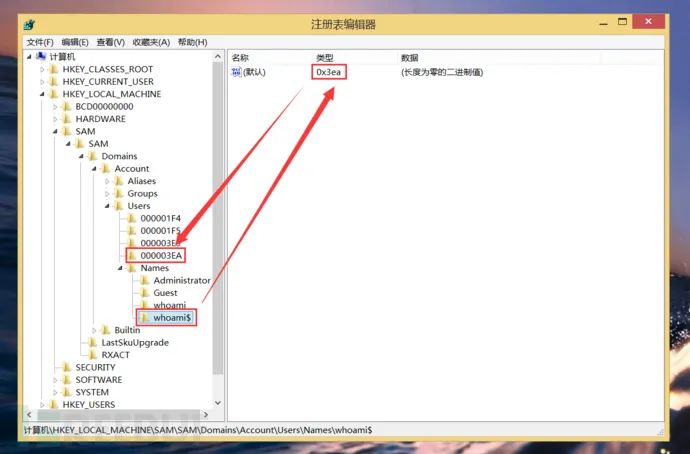This screenshot has width=690, height=454.
Task: Click the (长度为零的二进制值) data cell
Action: point(442,72)
